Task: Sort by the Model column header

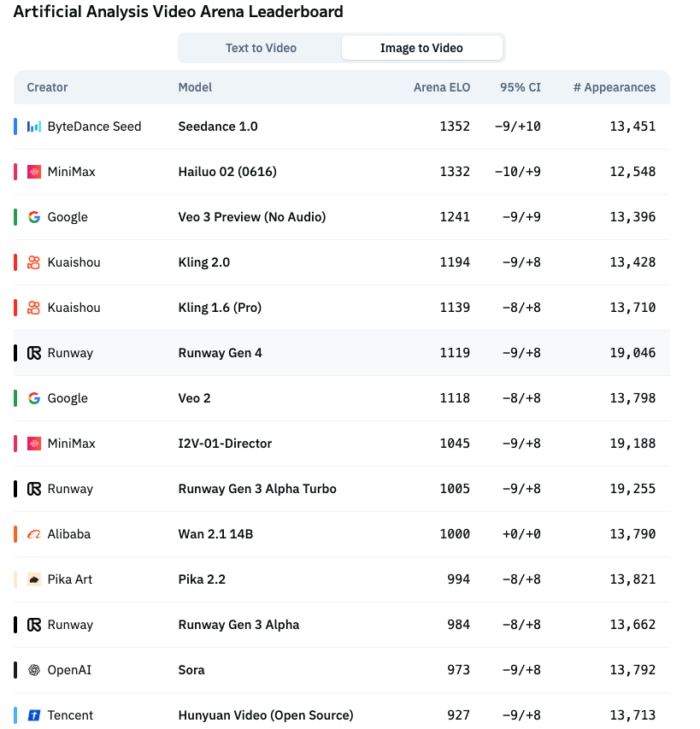Action: tap(195, 87)
